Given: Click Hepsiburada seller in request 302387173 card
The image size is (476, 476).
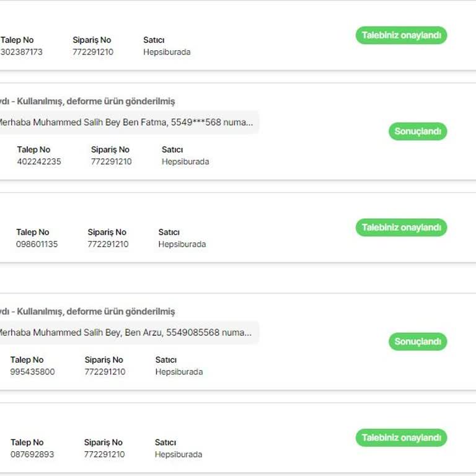Looking at the screenshot, I should 167,52.
